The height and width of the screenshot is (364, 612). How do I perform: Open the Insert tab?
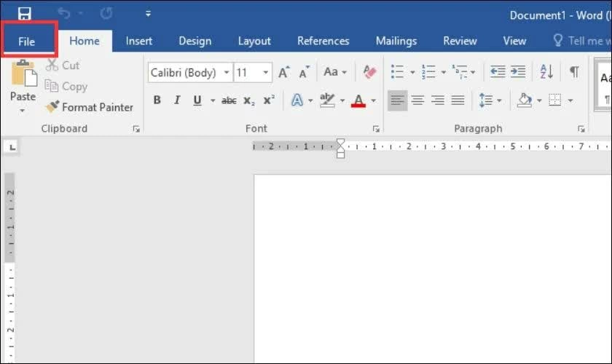pos(139,41)
